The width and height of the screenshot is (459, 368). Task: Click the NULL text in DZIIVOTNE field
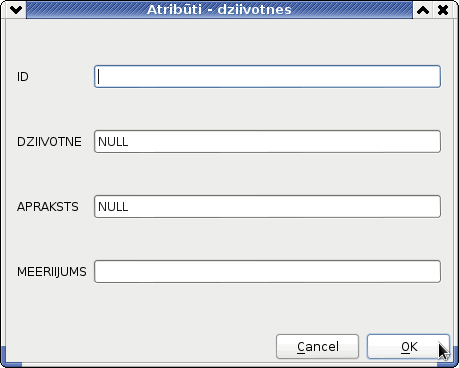pos(113,142)
